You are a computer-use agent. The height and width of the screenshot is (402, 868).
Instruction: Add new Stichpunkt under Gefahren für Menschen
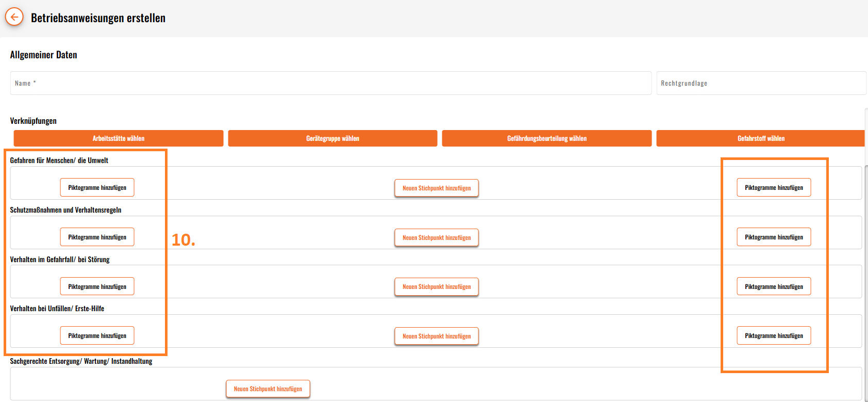437,188
